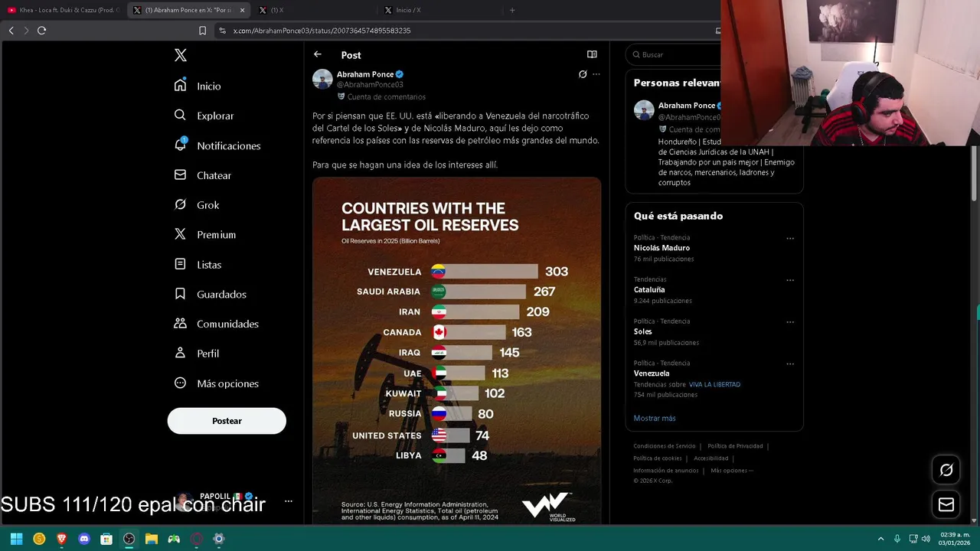Image resolution: width=980 pixels, height=551 pixels.
Task: Open Chatear messages
Action: tap(203, 175)
